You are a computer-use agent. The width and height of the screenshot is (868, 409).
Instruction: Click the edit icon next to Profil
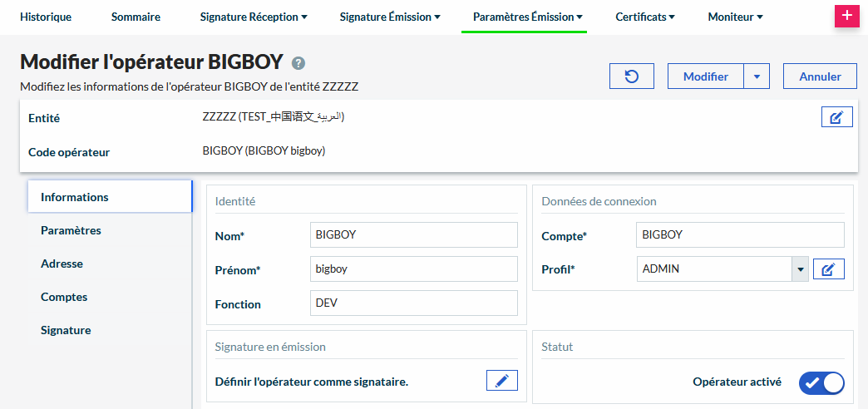tap(828, 269)
